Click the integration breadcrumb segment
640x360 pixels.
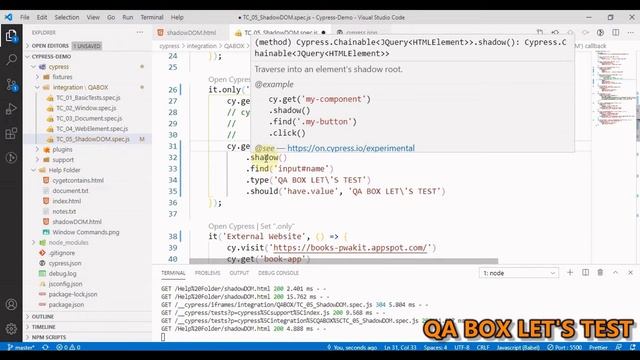point(202,46)
